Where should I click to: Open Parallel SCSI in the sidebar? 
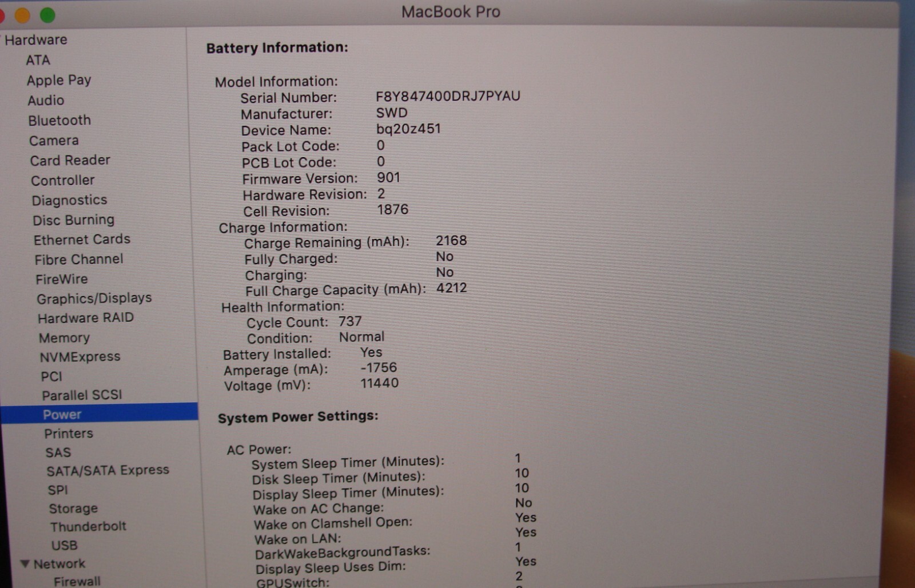[82, 395]
